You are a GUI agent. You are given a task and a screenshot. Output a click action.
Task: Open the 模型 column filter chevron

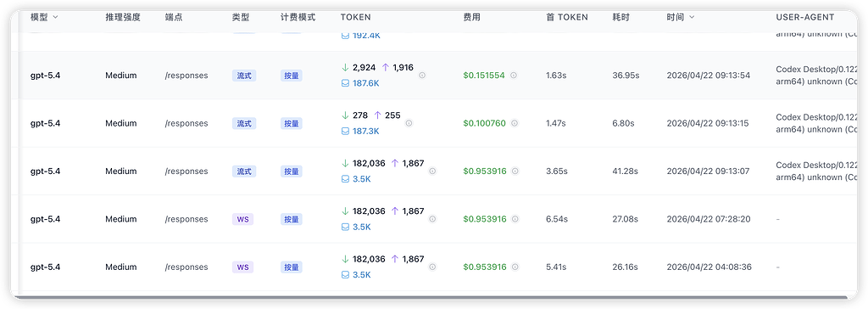pos(55,17)
